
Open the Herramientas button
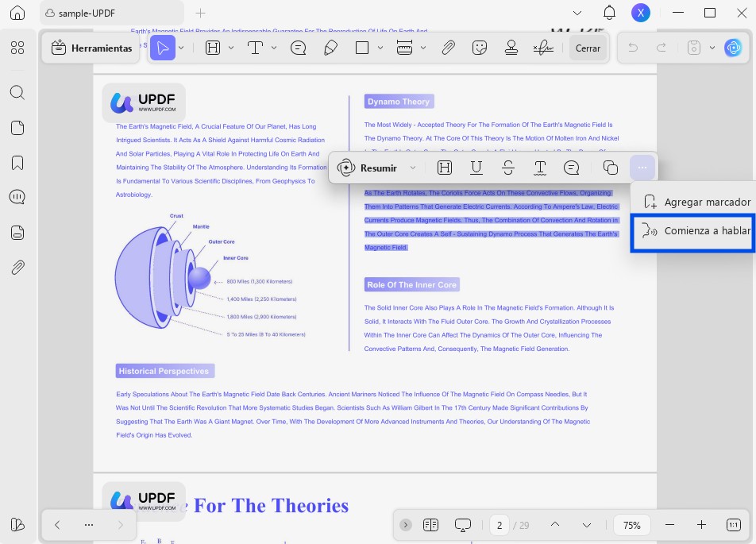[91, 48]
